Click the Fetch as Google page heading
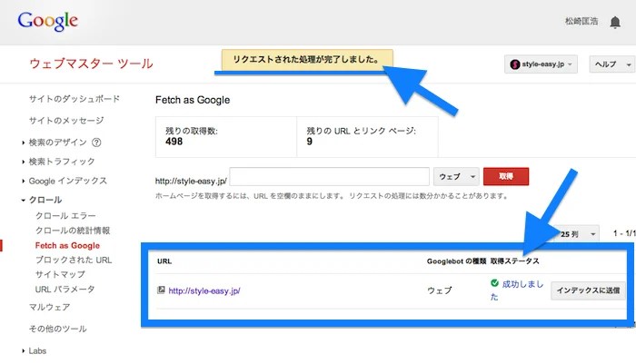This screenshot has width=636, height=364. [193, 100]
